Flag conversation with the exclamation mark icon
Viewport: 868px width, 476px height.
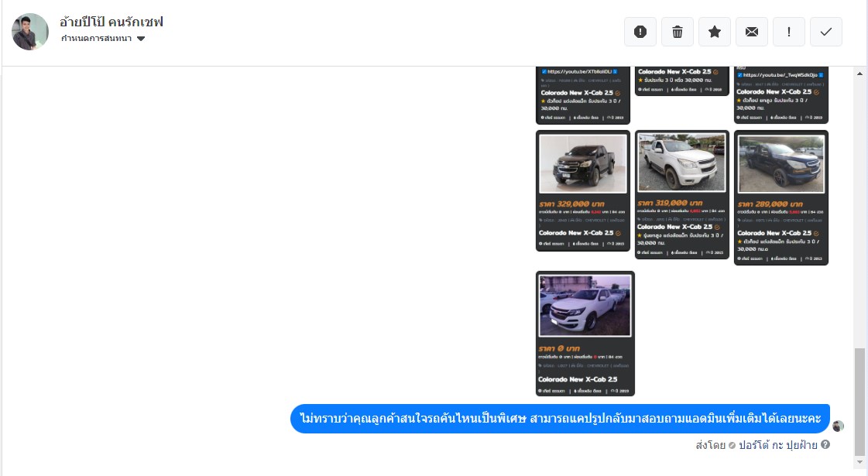(x=788, y=32)
